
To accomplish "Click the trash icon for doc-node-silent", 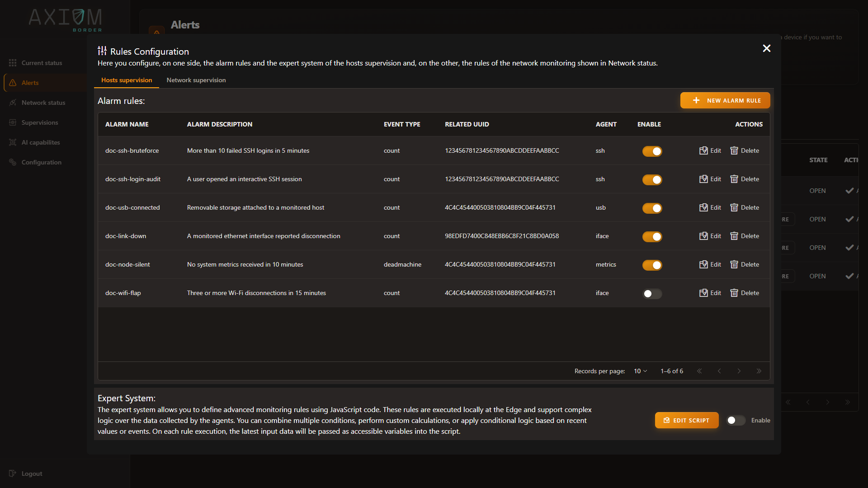I will (734, 264).
